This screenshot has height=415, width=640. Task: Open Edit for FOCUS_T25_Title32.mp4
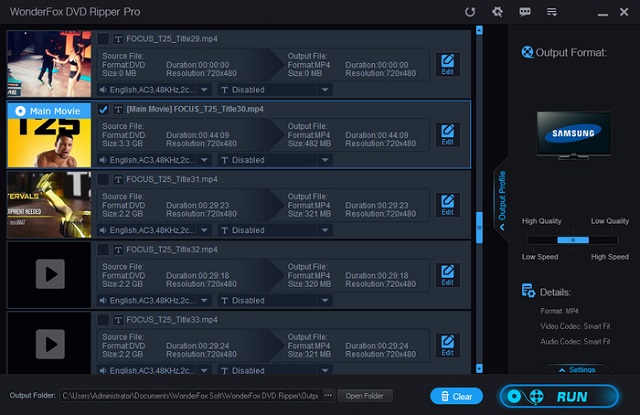pyautogui.click(x=447, y=275)
